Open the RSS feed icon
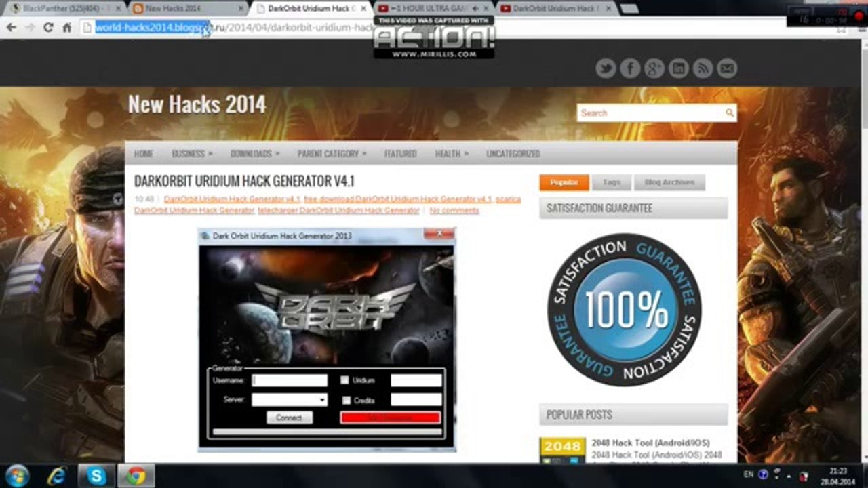The image size is (868, 488). pyautogui.click(x=703, y=68)
